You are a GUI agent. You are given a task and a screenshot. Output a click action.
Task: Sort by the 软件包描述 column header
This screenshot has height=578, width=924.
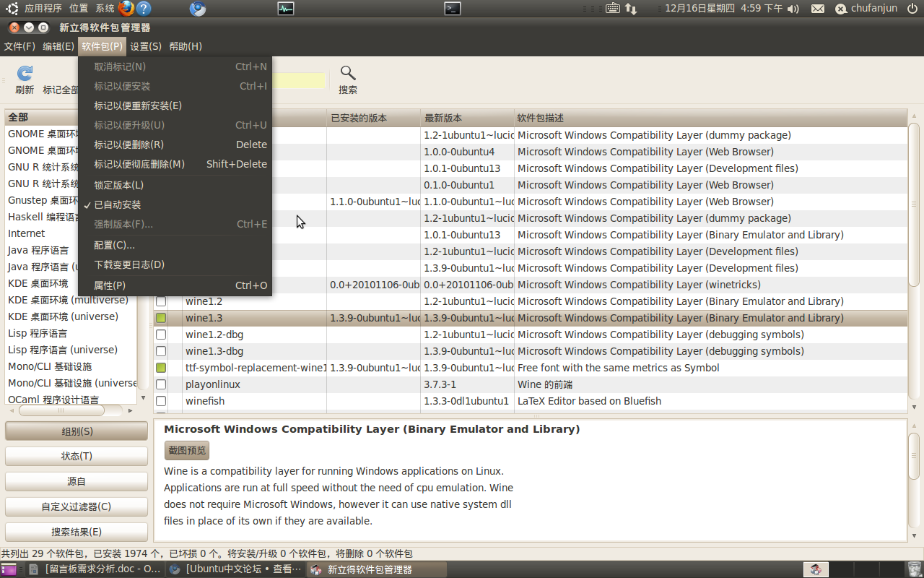(710, 118)
